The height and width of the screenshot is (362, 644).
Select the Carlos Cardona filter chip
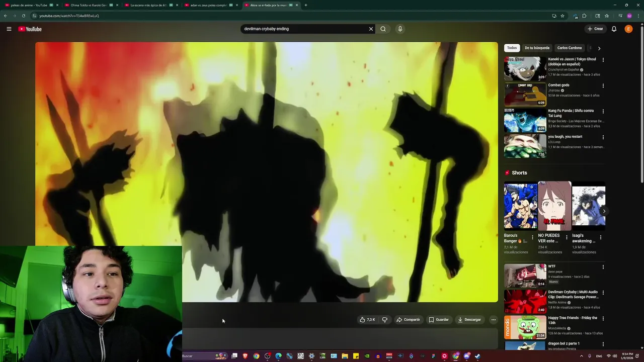tap(569, 48)
